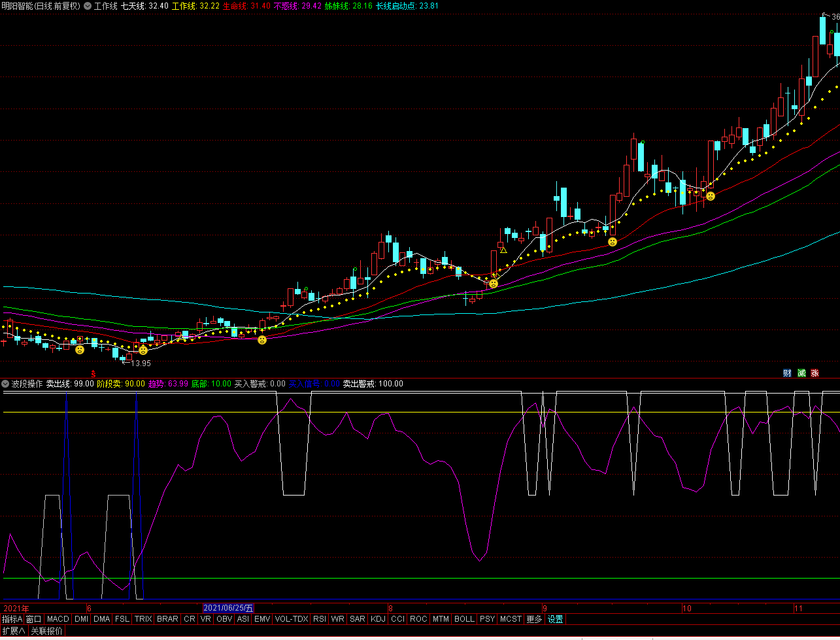Click the 涨 limit-up info icon

(815, 373)
